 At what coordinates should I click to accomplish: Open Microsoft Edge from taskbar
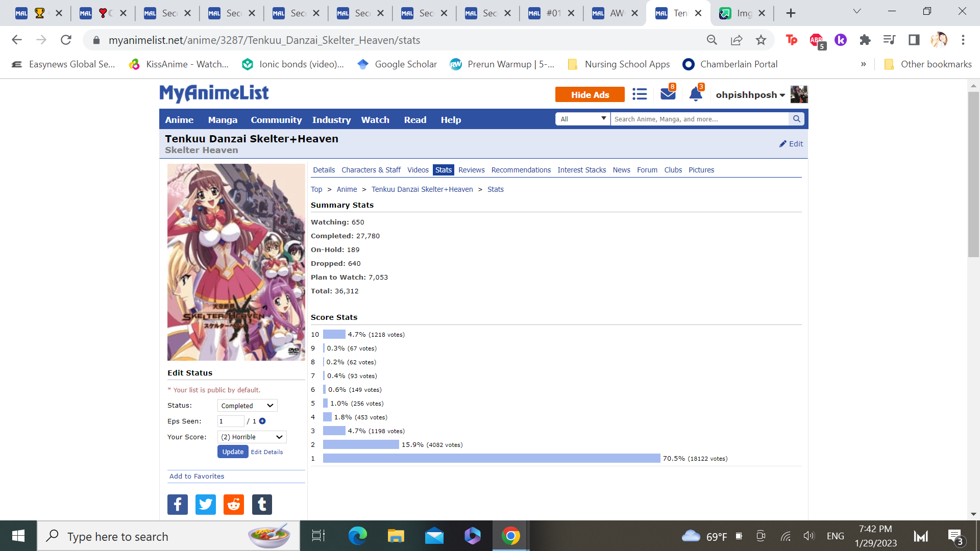pyautogui.click(x=357, y=536)
